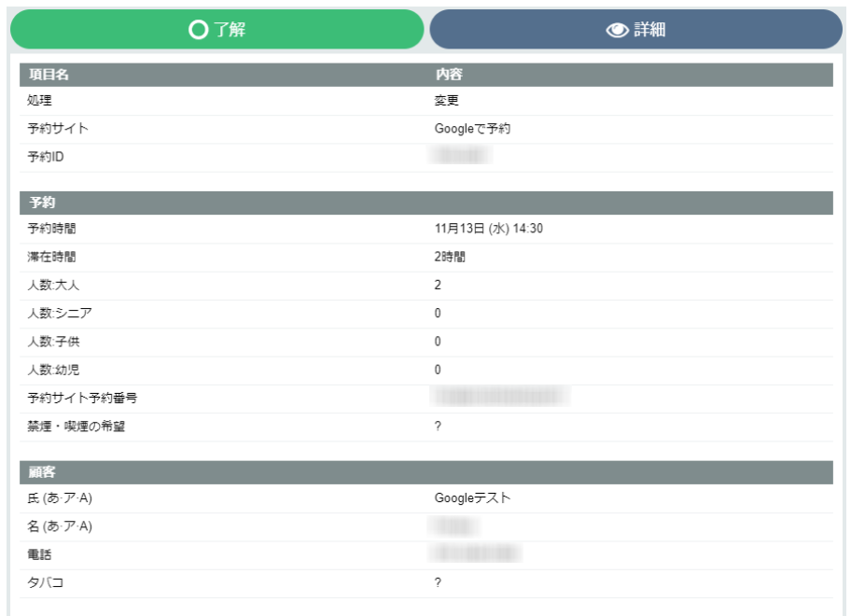Select the Googleテスト value

point(472,497)
